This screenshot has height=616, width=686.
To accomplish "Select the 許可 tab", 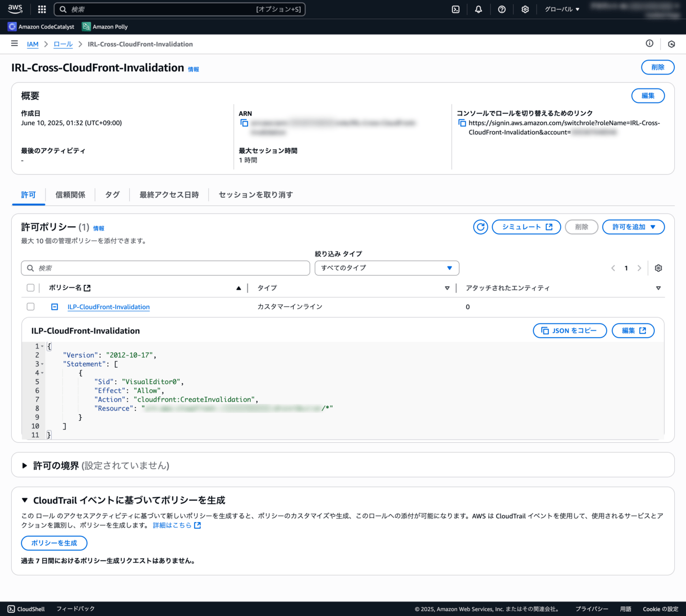I will (28, 195).
